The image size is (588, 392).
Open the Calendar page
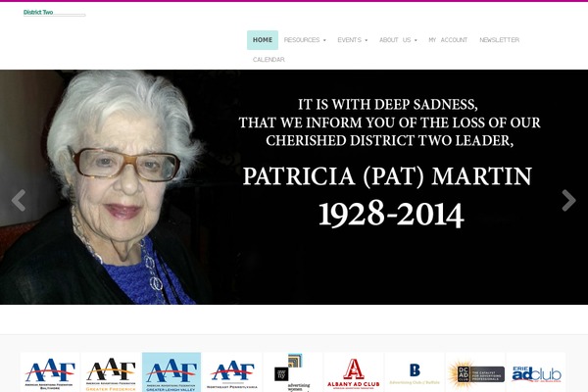269,60
